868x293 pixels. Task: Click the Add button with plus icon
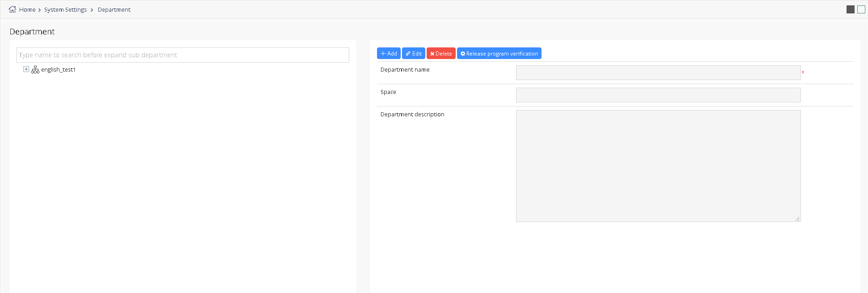(x=389, y=54)
